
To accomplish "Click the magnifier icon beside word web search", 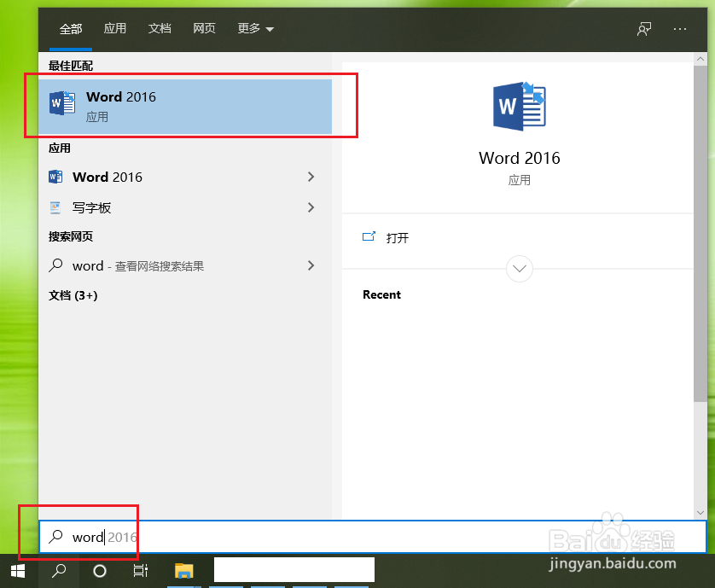I will [x=55, y=265].
